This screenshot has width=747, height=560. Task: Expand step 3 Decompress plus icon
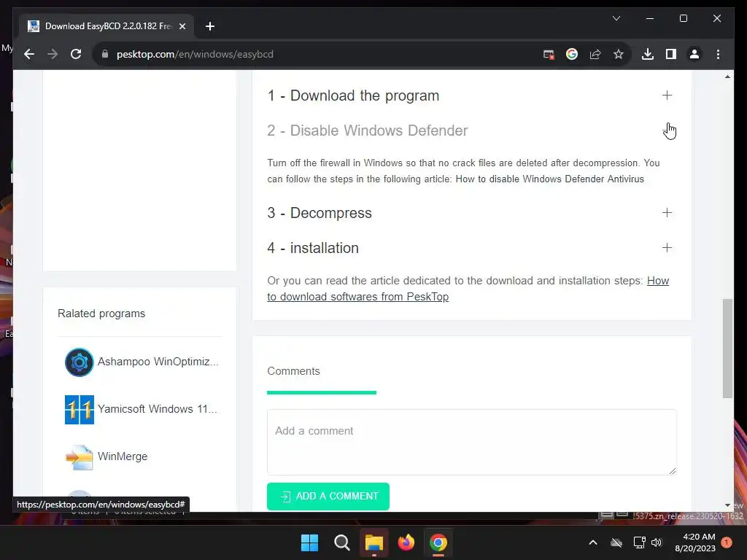click(x=667, y=212)
